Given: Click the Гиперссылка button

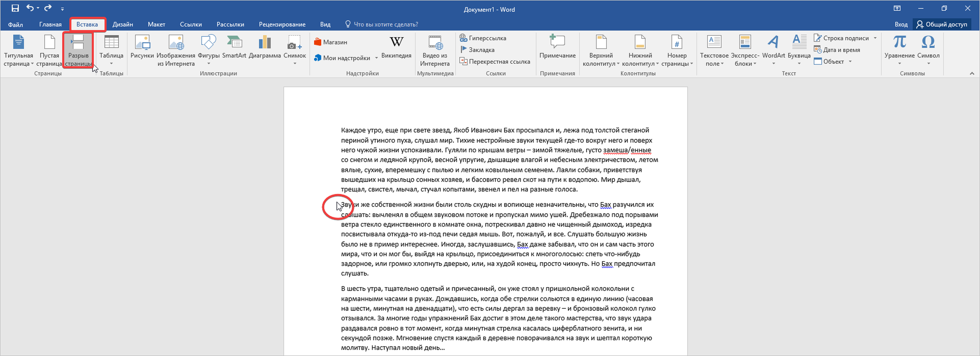Looking at the screenshot, I should click(483, 38).
